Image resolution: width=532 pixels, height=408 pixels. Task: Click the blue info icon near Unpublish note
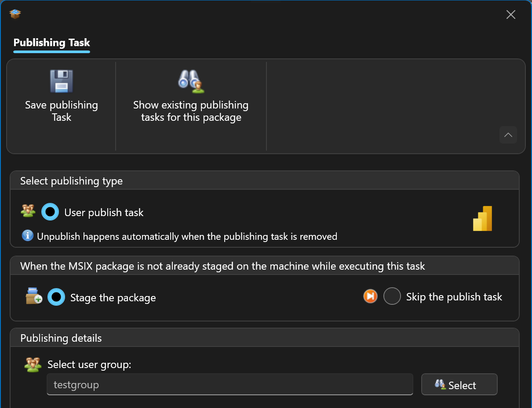click(27, 236)
